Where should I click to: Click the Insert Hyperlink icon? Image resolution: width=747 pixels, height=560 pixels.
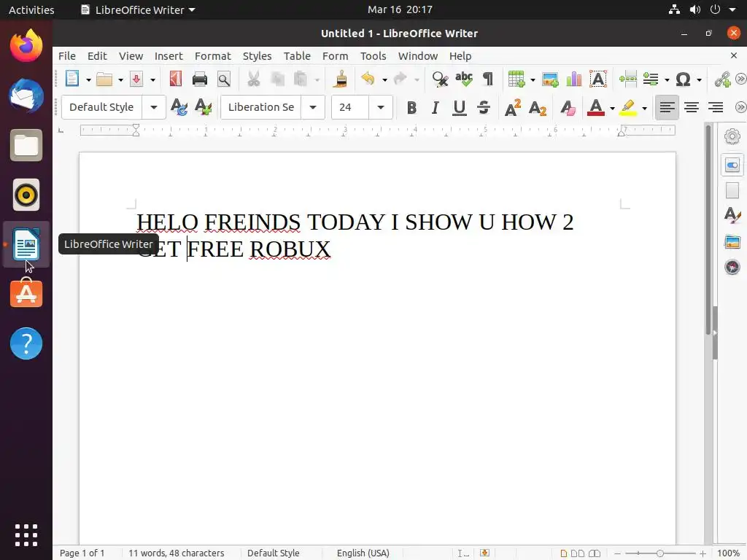[723, 79]
